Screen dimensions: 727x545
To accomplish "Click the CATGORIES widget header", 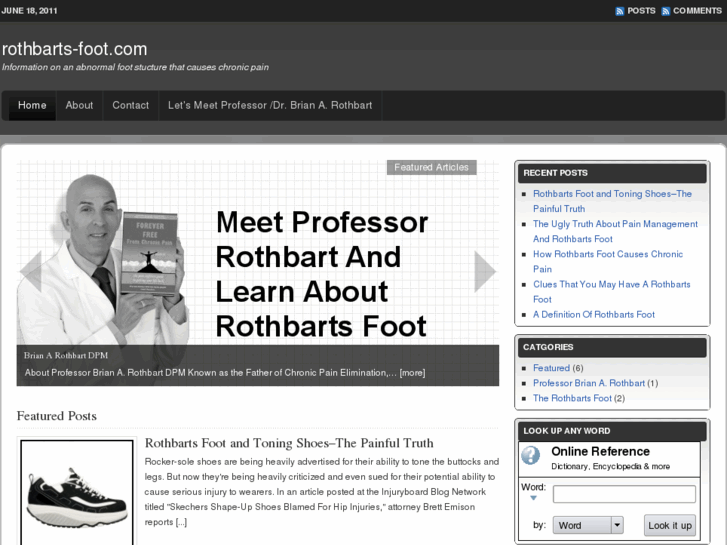I will click(612, 347).
